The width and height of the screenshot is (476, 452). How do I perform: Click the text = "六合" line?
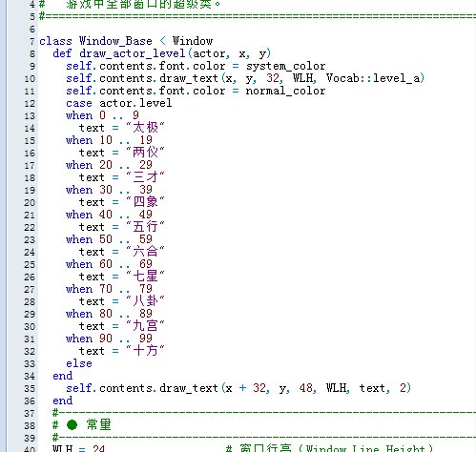point(122,252)
